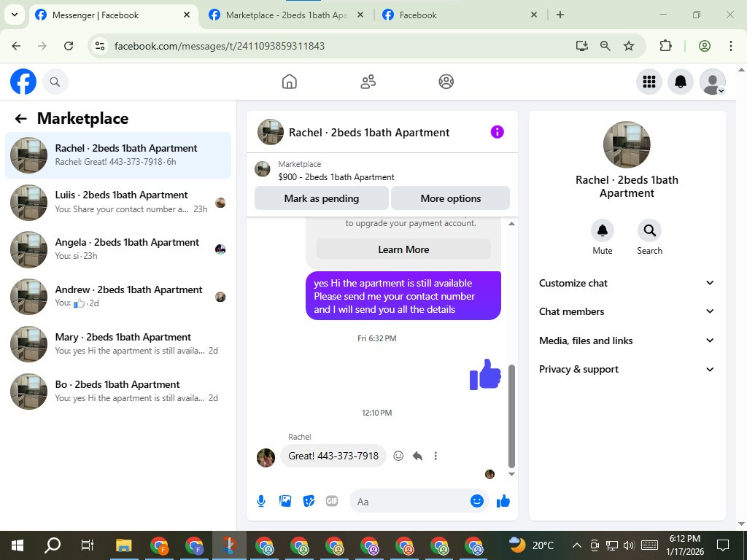Click the chat scroll down arrow
Screen dimensions: 747x560
coord(511,474)
